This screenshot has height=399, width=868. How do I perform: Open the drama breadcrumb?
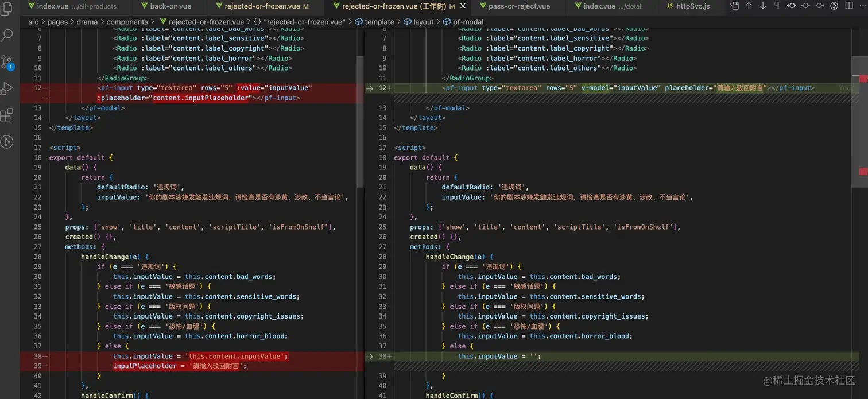87,22
